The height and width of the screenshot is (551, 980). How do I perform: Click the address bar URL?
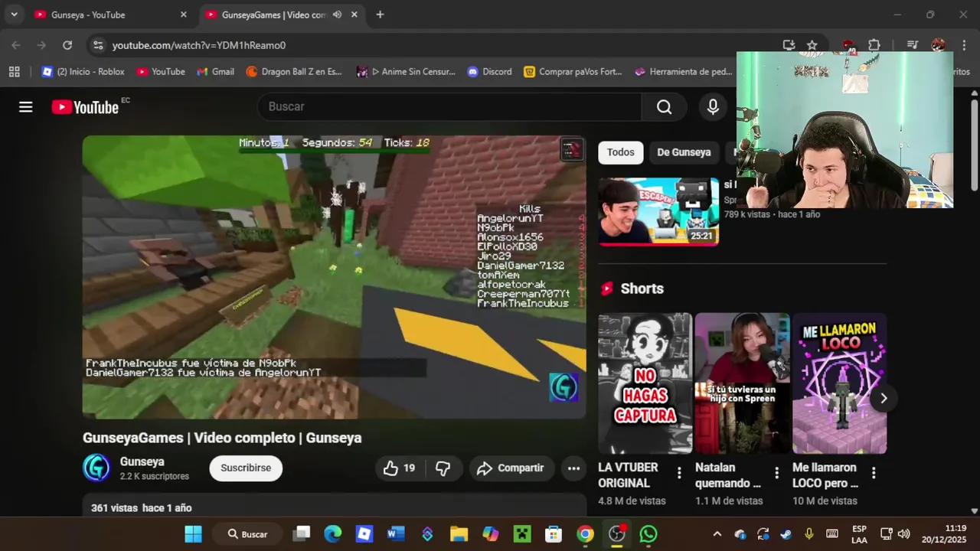coord(199,45)
